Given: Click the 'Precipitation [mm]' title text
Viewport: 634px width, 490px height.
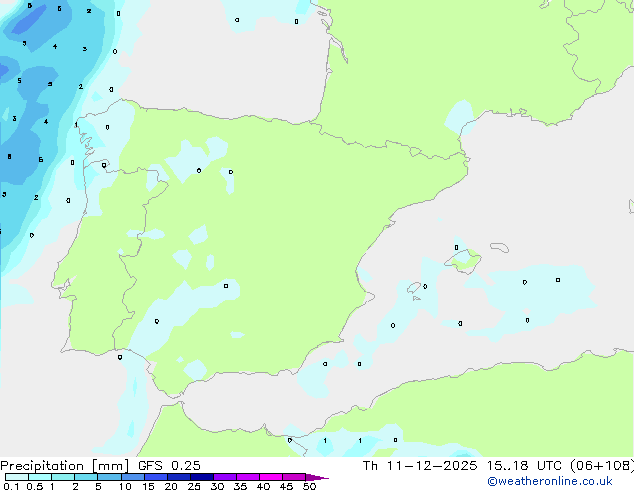Looking at the screenshot, I should coord(64,466).
